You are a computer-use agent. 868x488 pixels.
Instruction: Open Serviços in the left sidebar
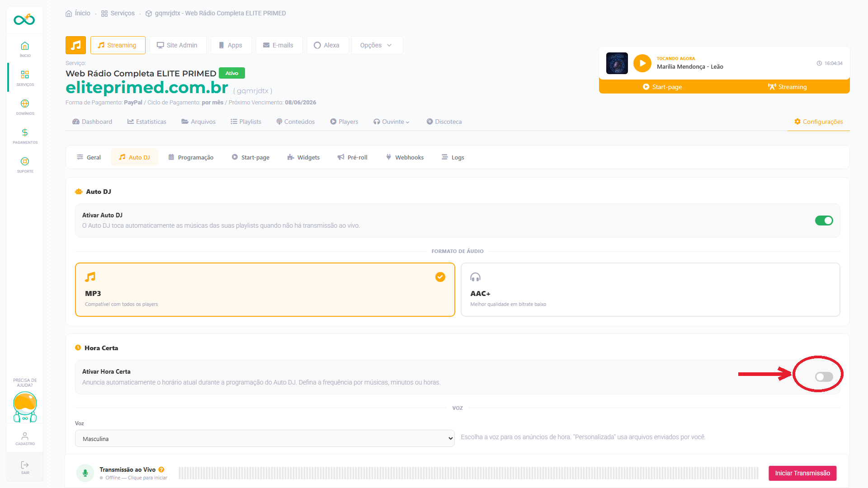25,78
